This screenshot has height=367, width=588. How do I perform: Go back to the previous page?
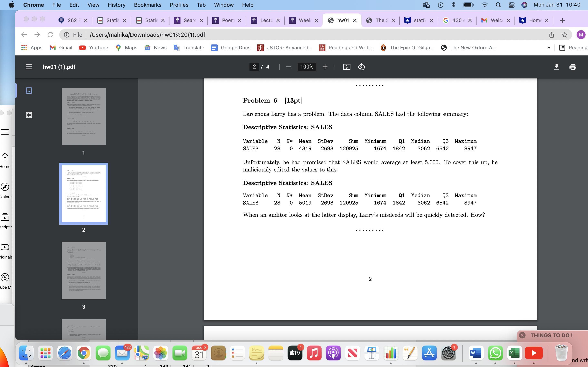pyautogui.click(x=24, y=34)
